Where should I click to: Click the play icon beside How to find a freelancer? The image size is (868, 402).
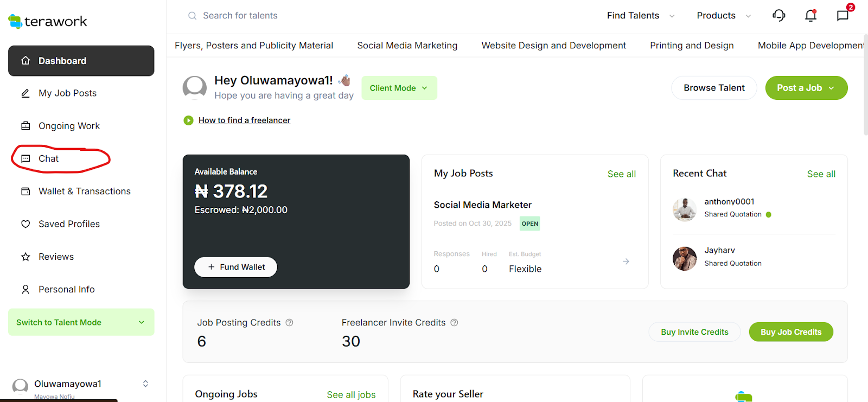(x=188, y=120)
